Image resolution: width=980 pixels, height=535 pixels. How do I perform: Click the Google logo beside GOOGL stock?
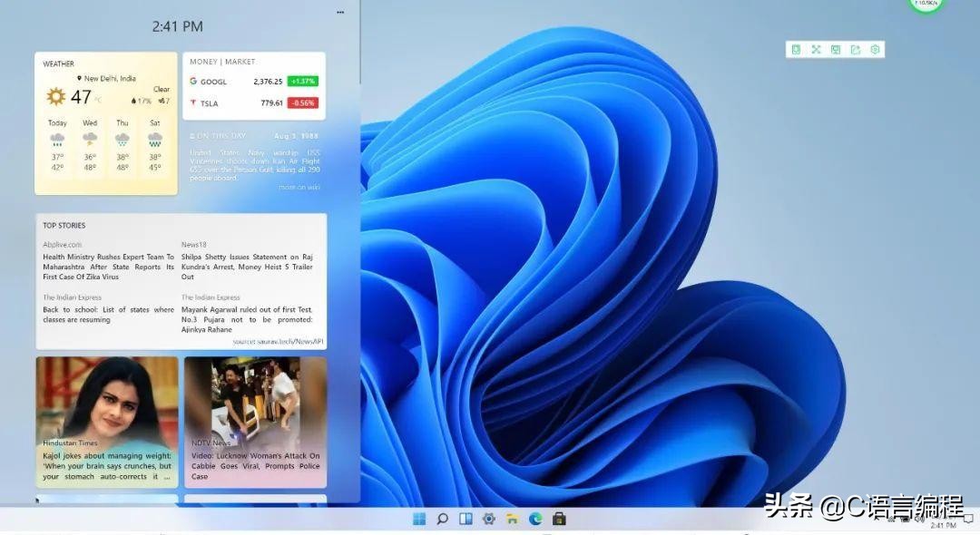[193, 81]
